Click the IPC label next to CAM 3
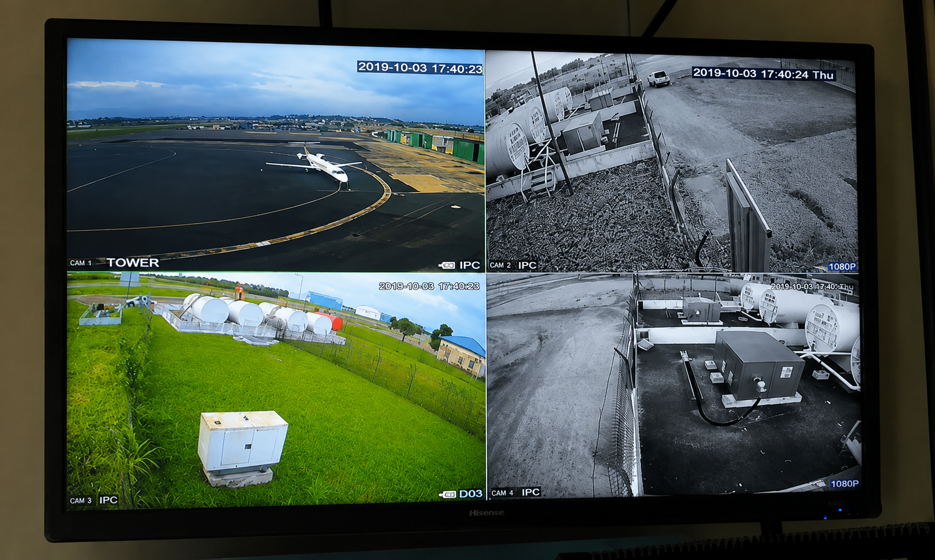Screen dimensions: 935x560 (x=109, y=500)
